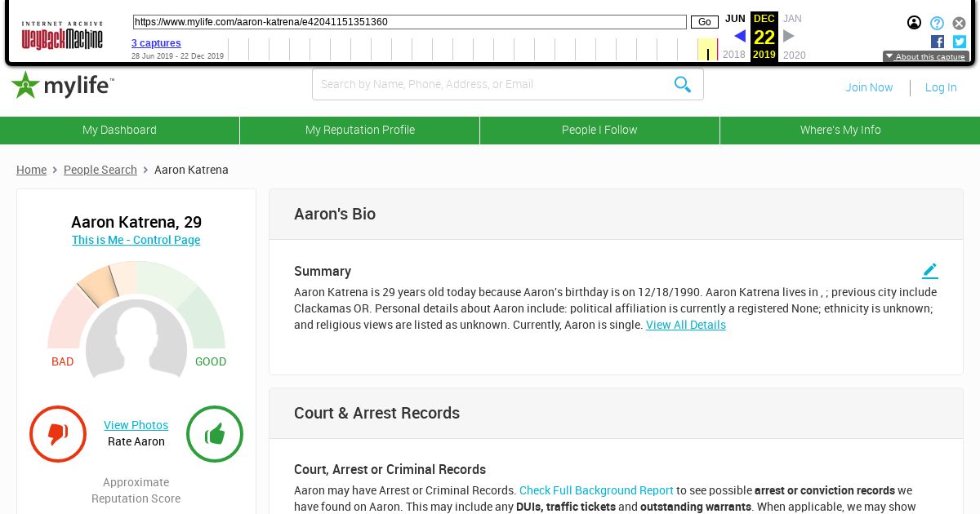980x514 pixels.
Task: Click the highlighted timeline capture marker
Action: click(707, 50)
